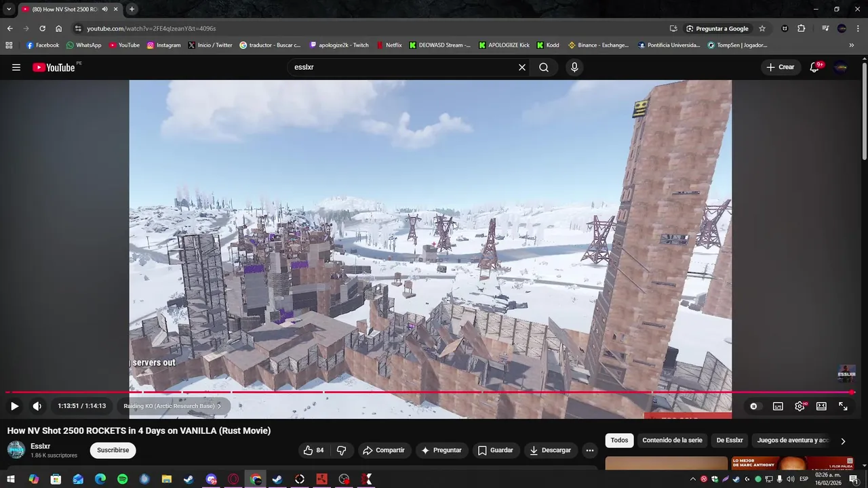Open the player settings gear

(800, 406)
